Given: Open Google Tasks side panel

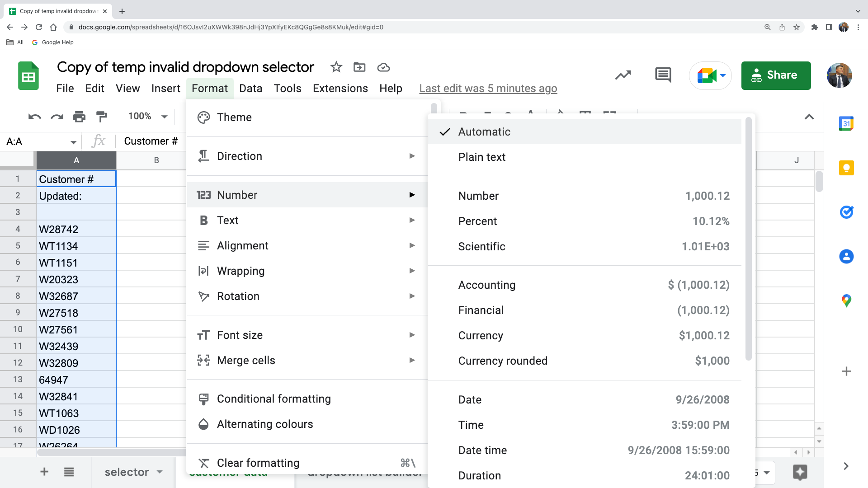Looking at the screenshot, I should 846,212.
